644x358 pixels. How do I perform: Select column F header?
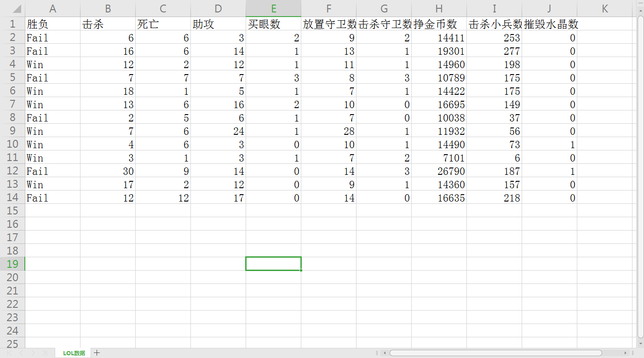[x=328, y=8]
